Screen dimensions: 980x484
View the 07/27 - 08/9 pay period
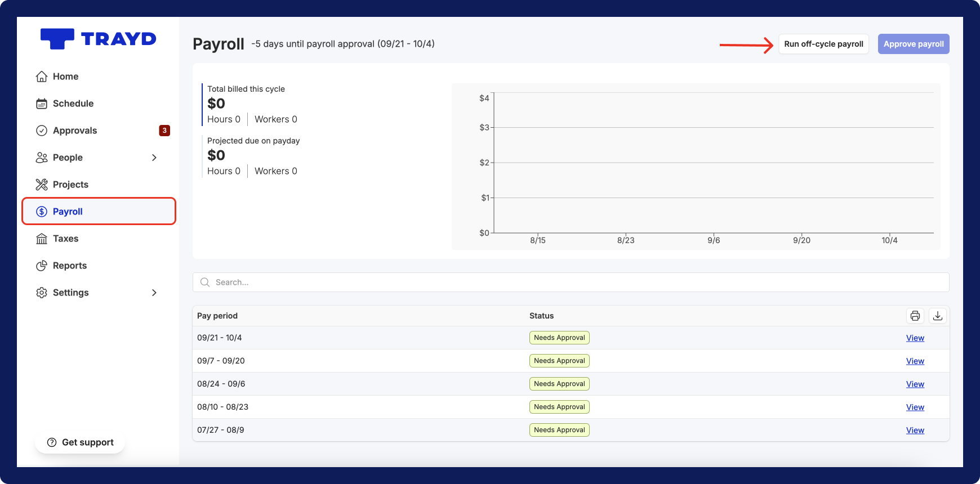click(x=915, y=431)
